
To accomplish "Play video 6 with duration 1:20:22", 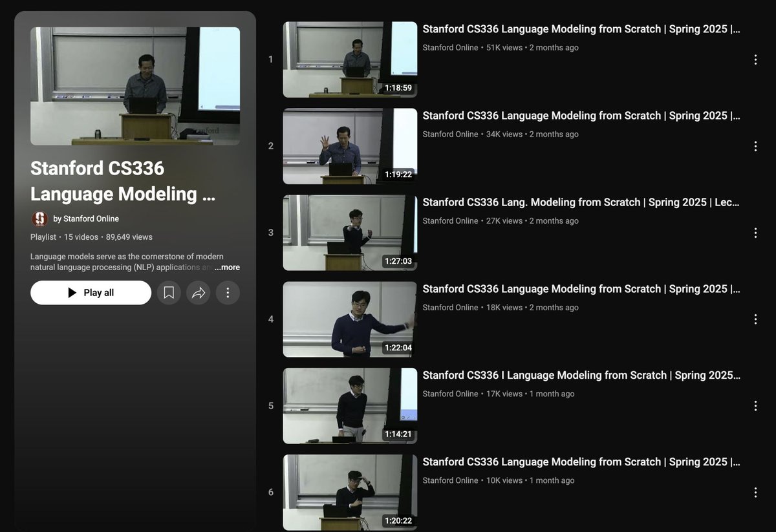I will tap(349, 492).
